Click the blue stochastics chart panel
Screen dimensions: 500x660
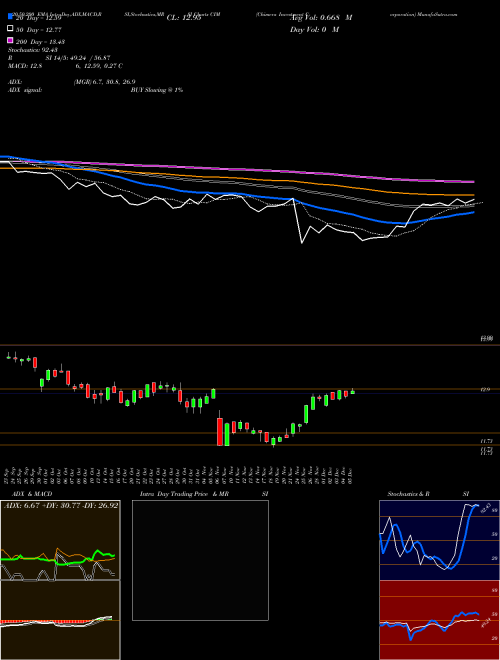pyautogui.click(x=439, y=540)
